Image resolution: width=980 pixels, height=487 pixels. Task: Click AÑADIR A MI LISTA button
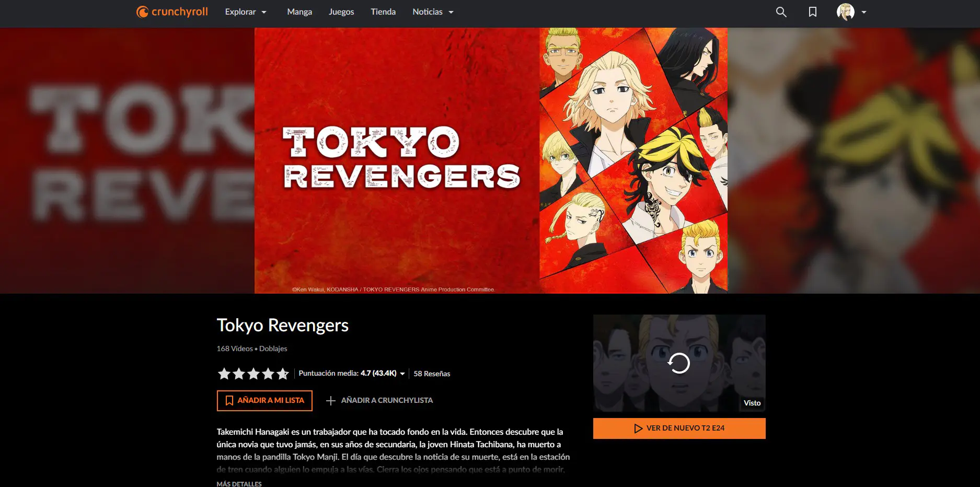264,400
